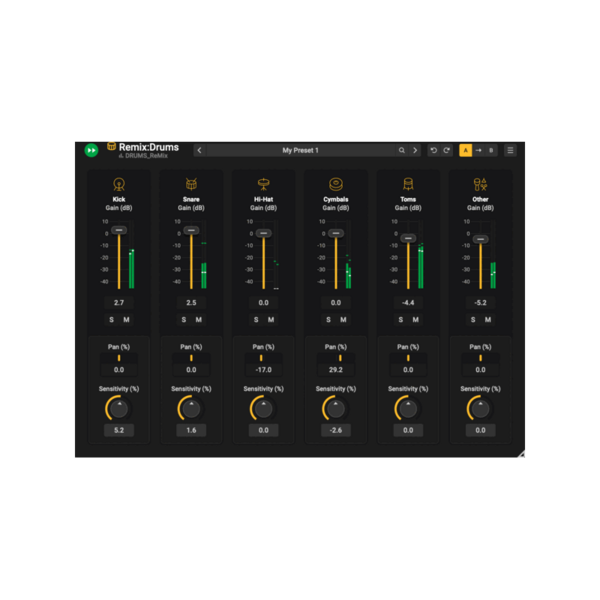Click Kick gain value 2.7
Viewport: 600px width, 600px height.
point(119,303)
